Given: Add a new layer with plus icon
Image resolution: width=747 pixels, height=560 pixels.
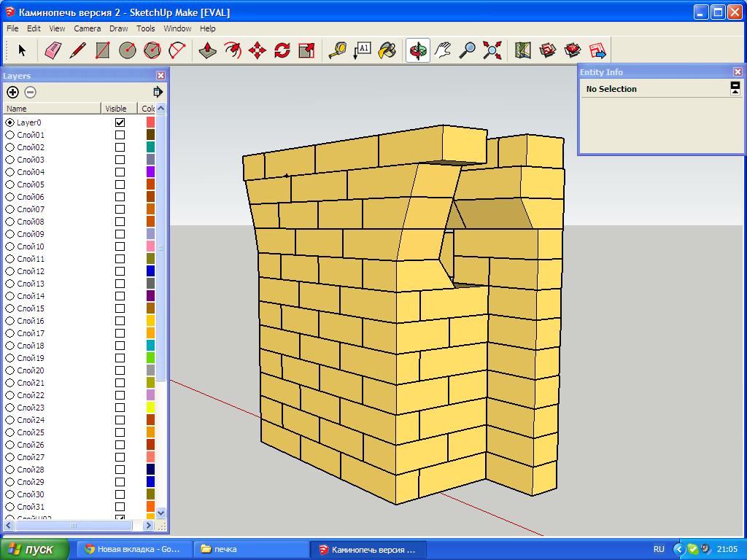Looking at the screenshot, I should (x=12, y=92).
